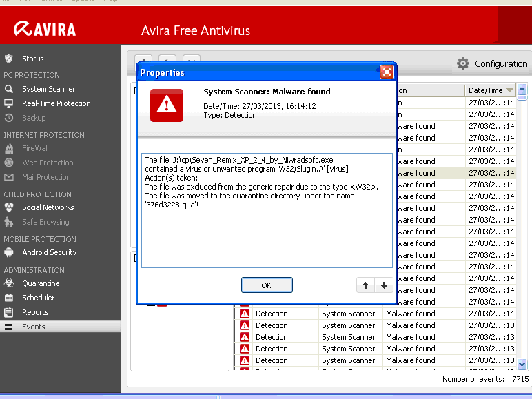
Task: Click the 'Type: Detection' text in Properties
Action: [230, 115]
